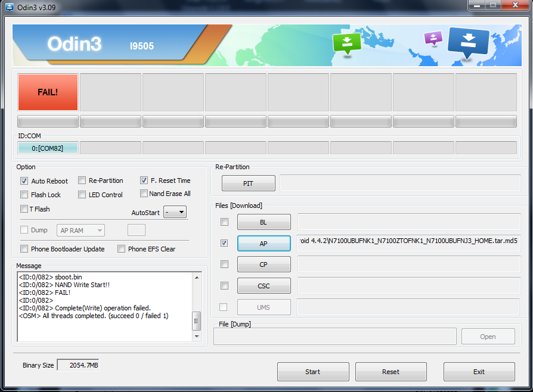Click the CSC file path field
The height and width of the screenshot is (392, 533).
(x=409, y=286)
